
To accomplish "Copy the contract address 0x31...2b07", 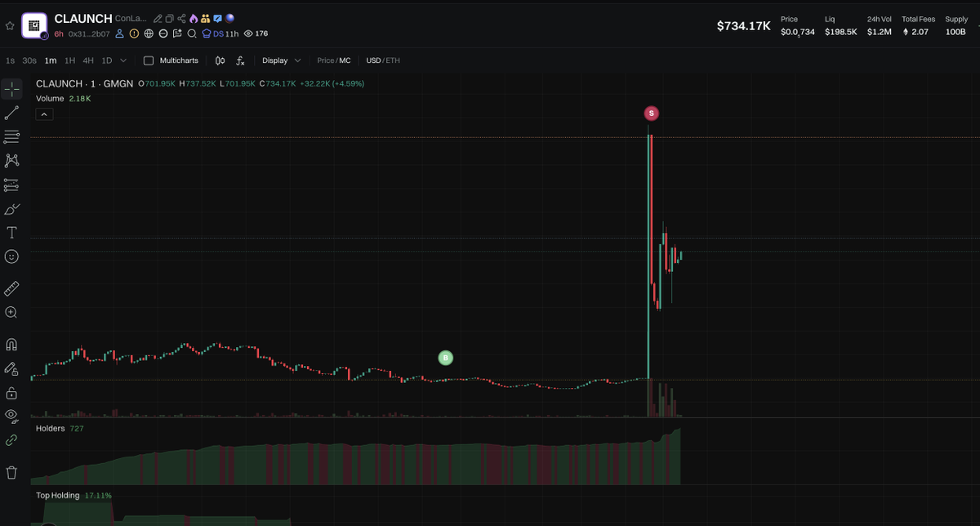I will click(x=89, y=33).
